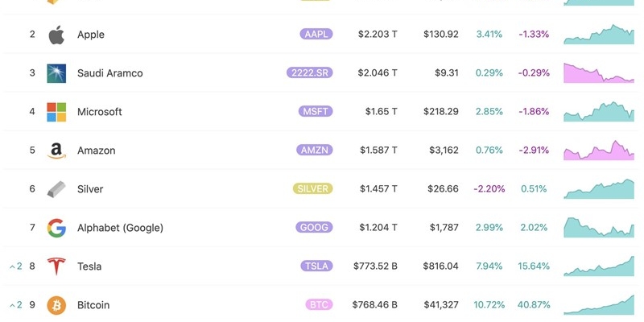
Task: Open the Bitcoin name link
Action: (x=93, y=305)
